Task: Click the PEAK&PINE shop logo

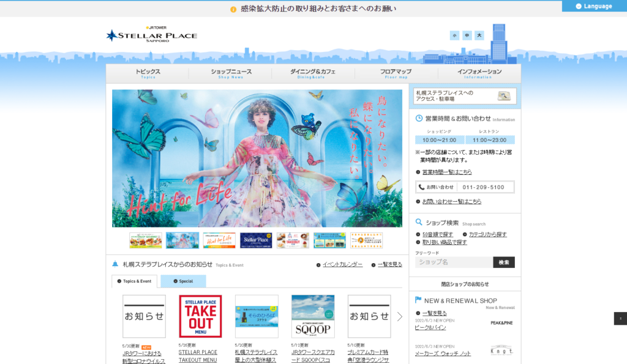Action: (501, 322)
